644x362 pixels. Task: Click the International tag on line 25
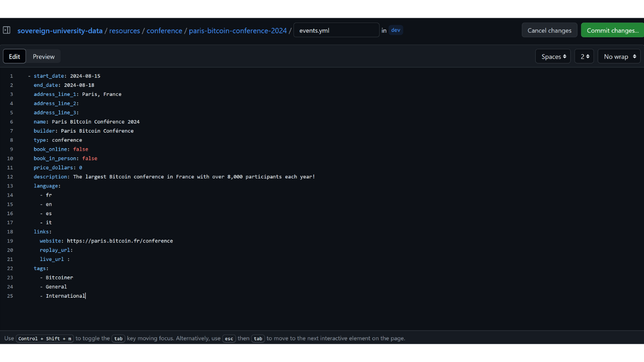[65, 296]
